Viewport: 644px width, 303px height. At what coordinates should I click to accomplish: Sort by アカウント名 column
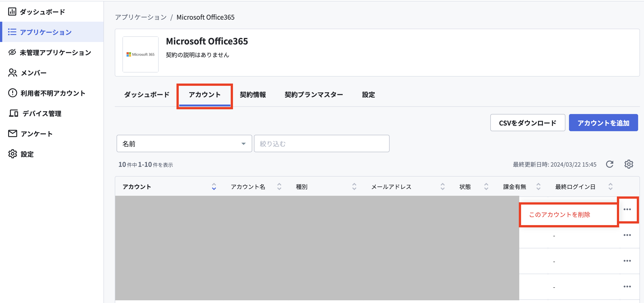coord(279,186)
